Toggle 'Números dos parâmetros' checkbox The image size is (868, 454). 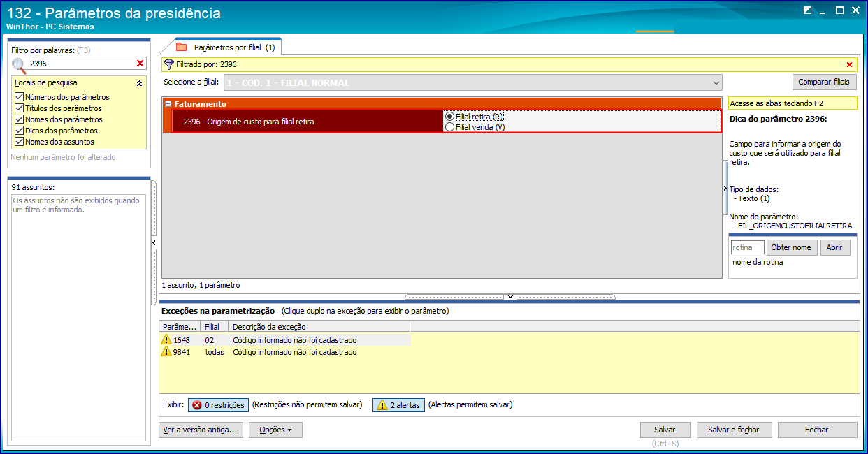19,97
